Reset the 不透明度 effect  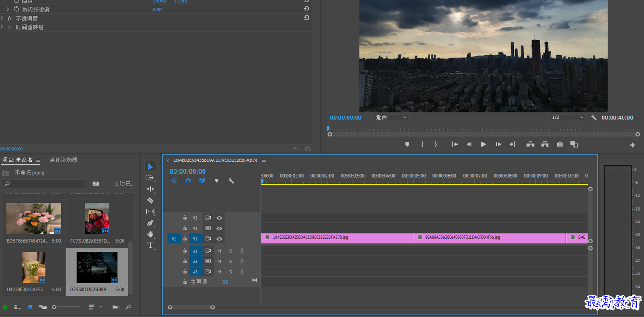coord(307,18)
